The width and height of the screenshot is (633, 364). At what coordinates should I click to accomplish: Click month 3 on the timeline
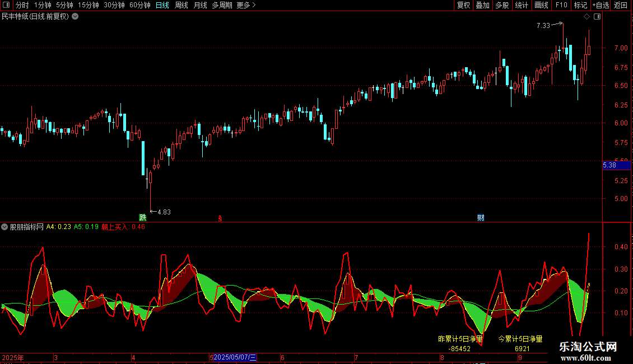click(x=55, y=357)
